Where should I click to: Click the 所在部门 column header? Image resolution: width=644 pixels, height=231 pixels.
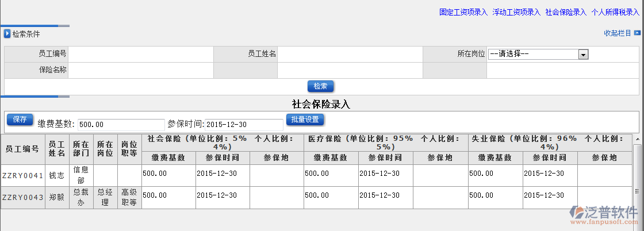click(x=81, y=149)
